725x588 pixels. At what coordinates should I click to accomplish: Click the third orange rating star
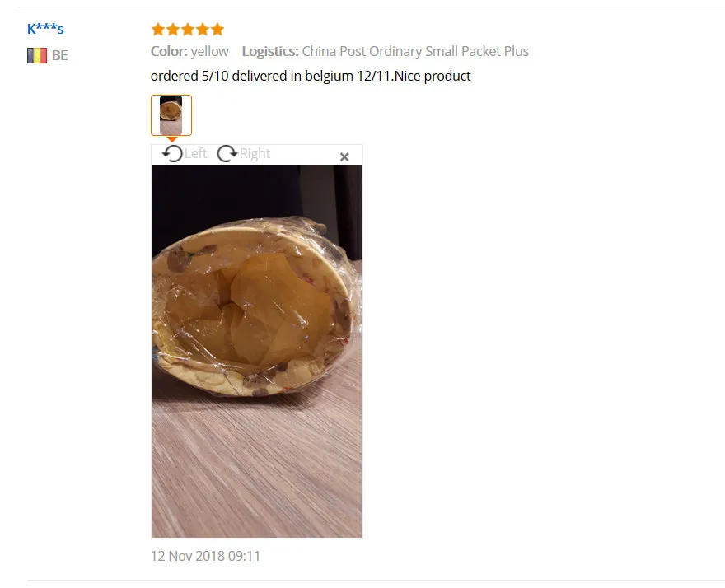188,30
